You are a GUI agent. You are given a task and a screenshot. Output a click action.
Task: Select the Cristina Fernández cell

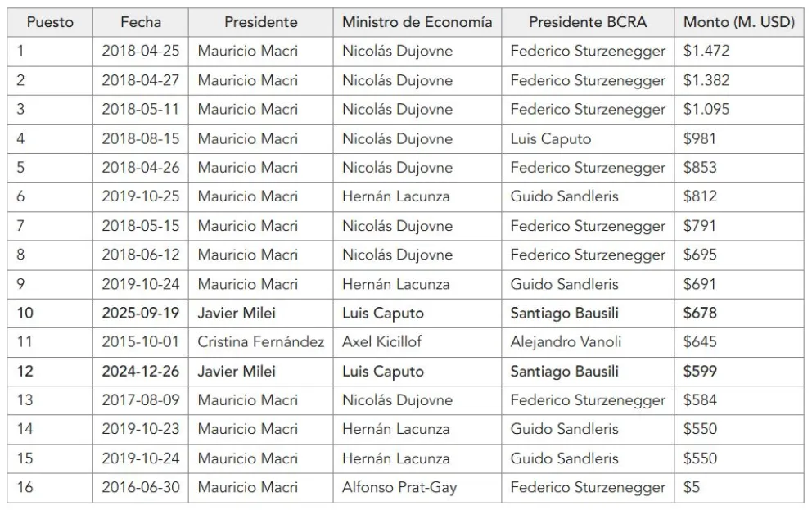pos(261,342)
